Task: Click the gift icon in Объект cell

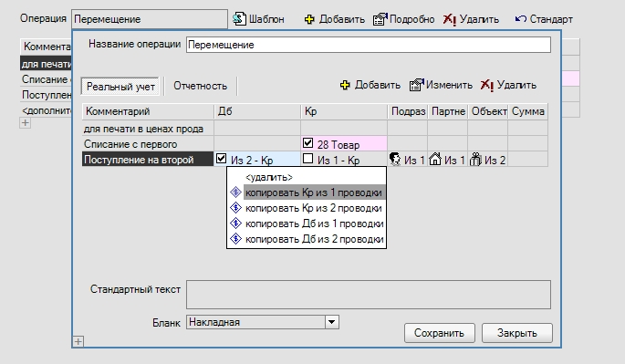Action: point(475,159)
